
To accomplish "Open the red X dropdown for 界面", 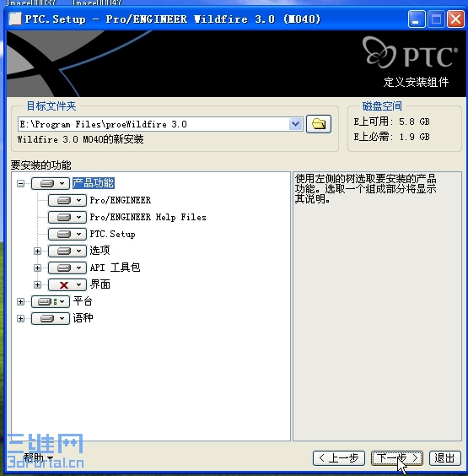I will coord(67,284).
